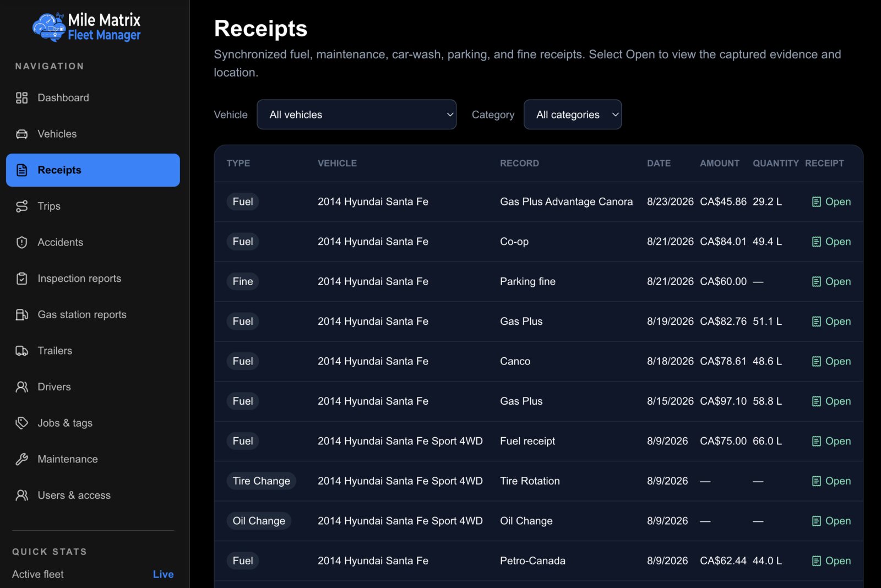Open Gas station reports page
This screenshot has width=881, height=588.
click(x=93, y=315)
